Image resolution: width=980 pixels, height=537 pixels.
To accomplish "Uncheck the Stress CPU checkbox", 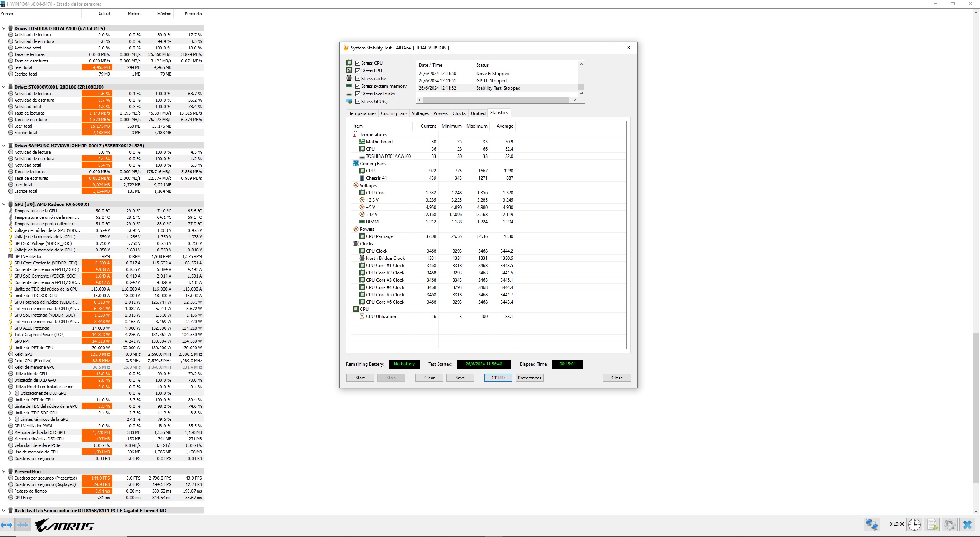I will pos(357,63).
